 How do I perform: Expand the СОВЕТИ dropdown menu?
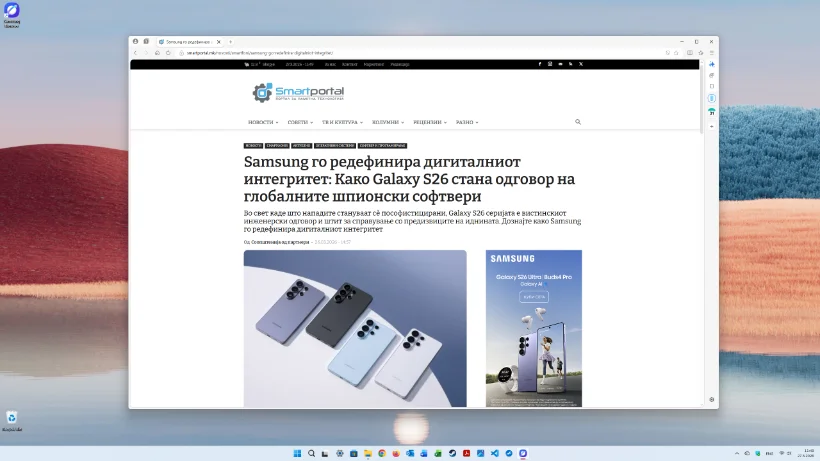[x=299, y=122]
